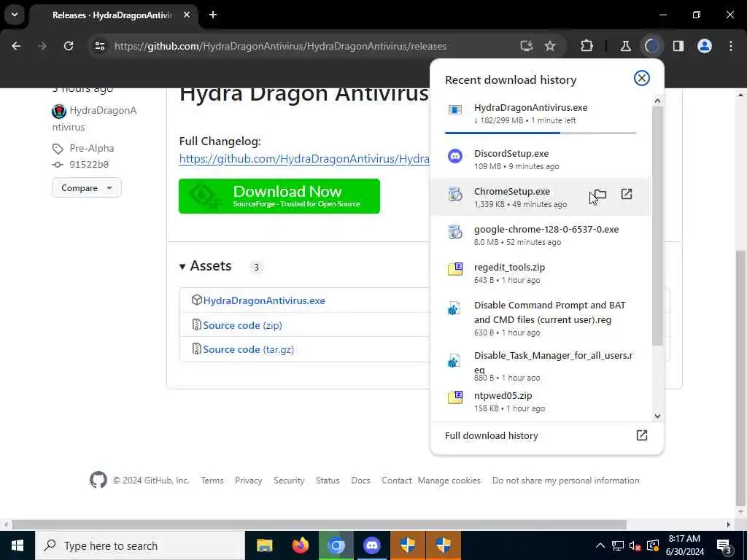The height and width of the screenshot is (560, 747).
Task: Open the tab search dropdown arrow
Action: coord(15,15)
